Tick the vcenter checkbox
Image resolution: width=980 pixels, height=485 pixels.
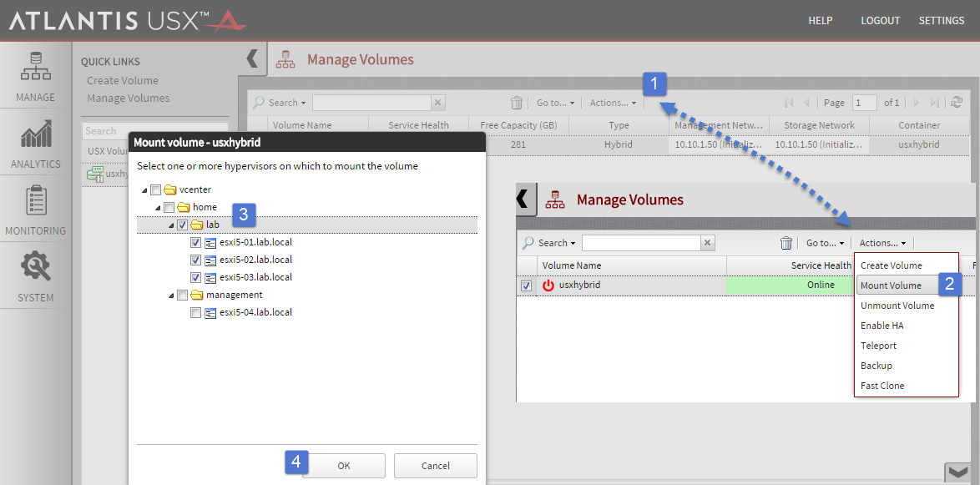click(155, 189)
